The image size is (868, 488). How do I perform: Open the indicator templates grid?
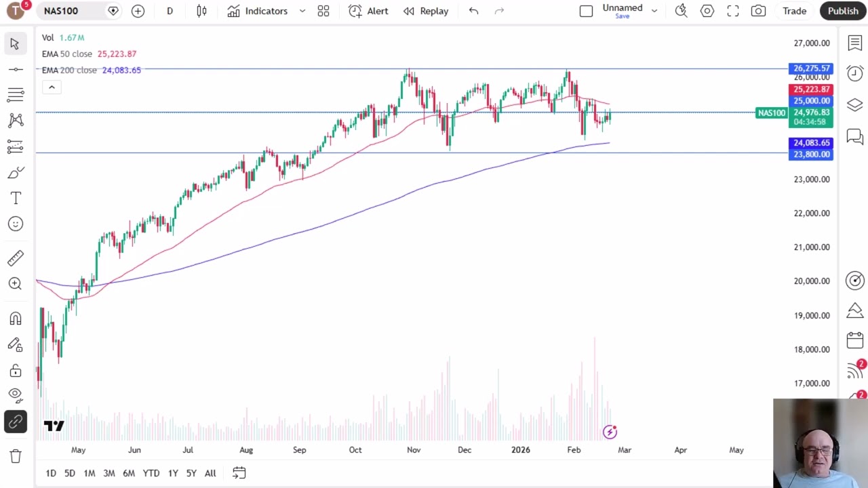pos(323,11)
